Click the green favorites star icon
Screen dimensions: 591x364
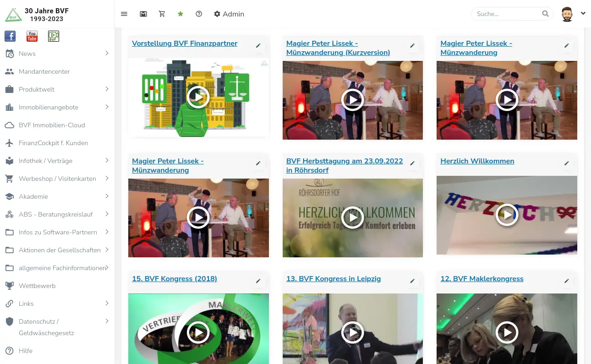181,14
